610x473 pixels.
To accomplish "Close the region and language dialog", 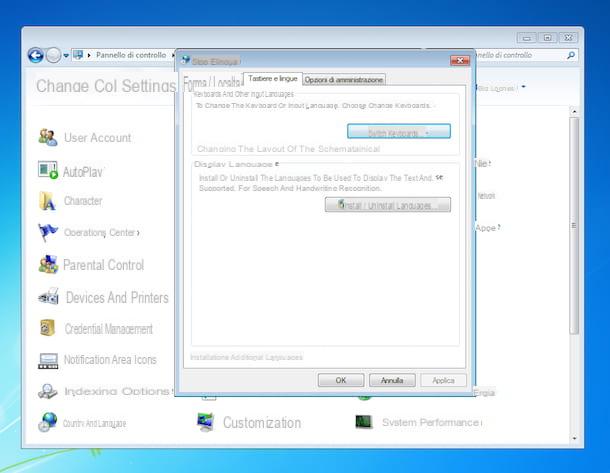I will [x=460, y=60].
